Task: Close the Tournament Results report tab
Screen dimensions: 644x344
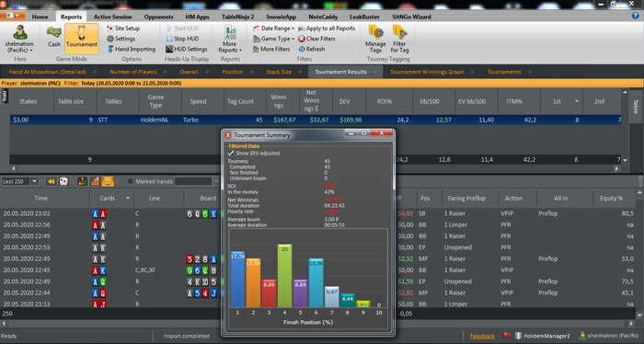Action: 375,72
